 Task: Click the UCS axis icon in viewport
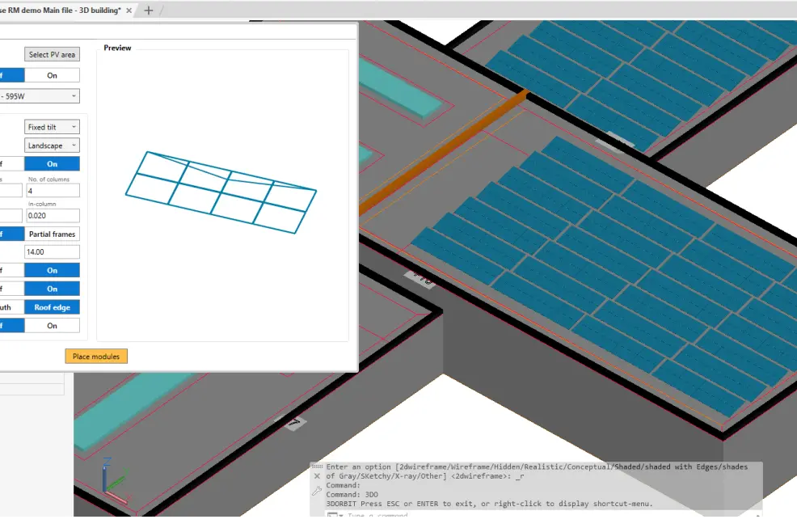115,481
